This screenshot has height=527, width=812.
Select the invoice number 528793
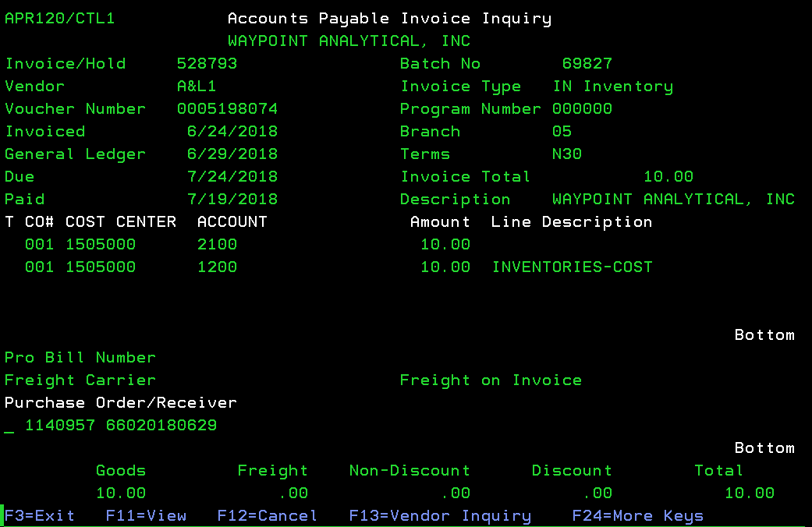tap(207, 64)
